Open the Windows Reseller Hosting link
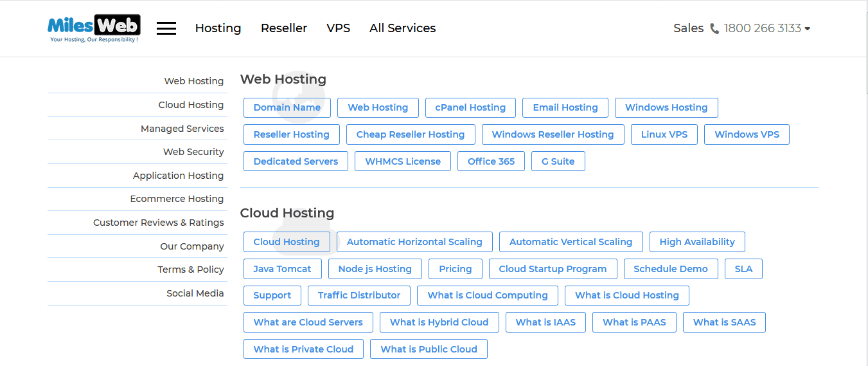Screen dimensions: 868x366 (x=553, y=134)
